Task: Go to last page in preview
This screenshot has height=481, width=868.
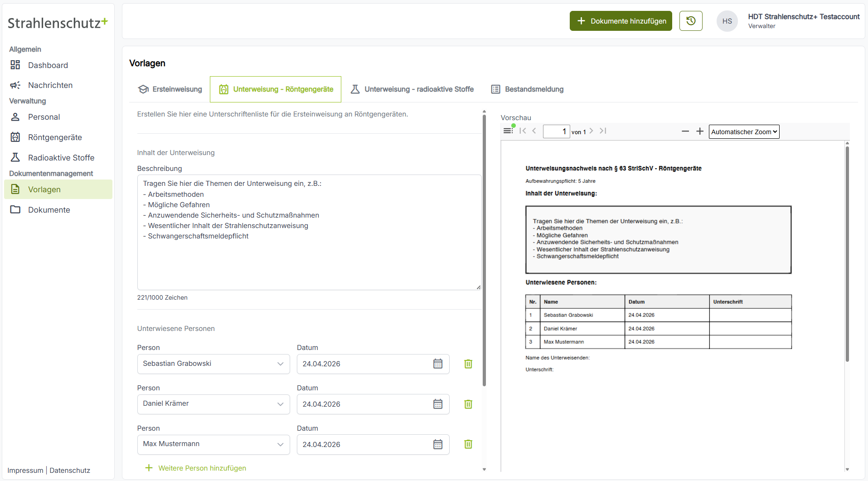Action: tap(603, 131)
